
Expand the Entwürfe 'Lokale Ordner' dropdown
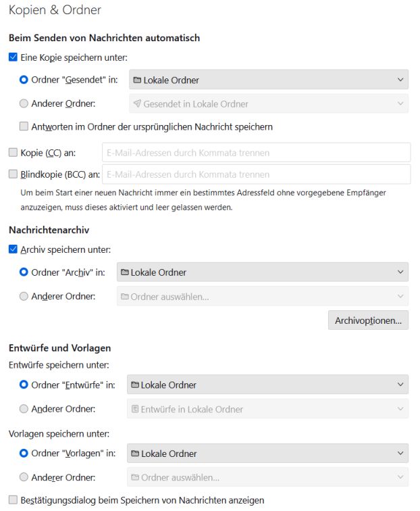268,385
